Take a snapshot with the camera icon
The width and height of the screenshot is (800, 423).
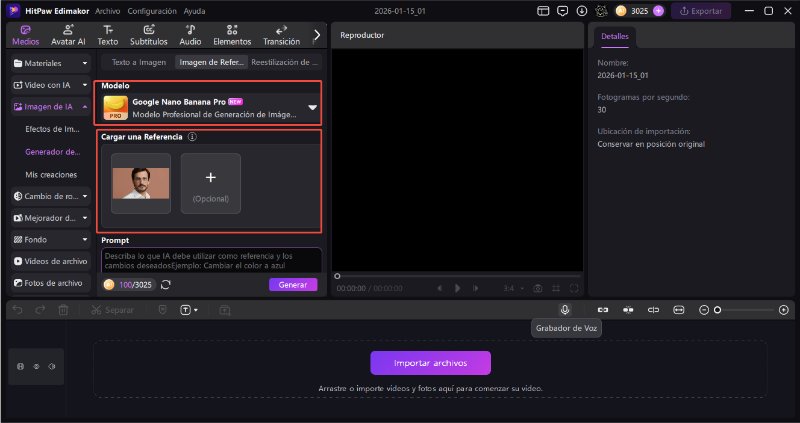[538, 288]
